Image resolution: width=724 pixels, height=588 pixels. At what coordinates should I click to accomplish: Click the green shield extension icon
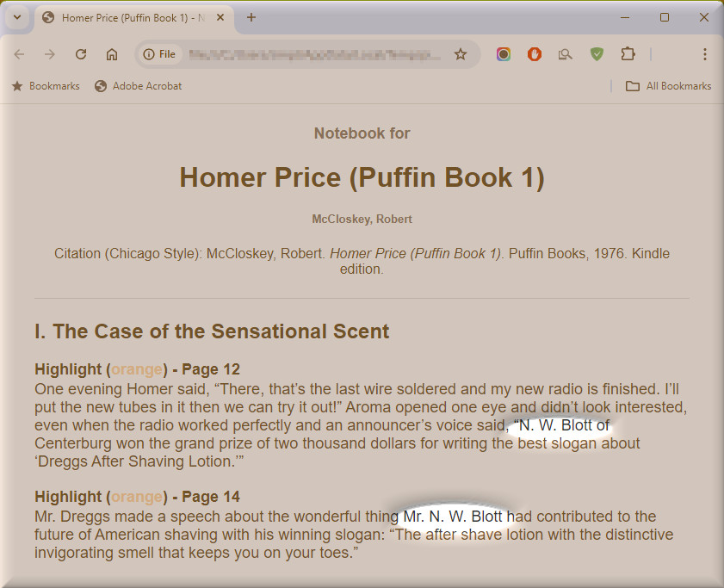point(597,54)
